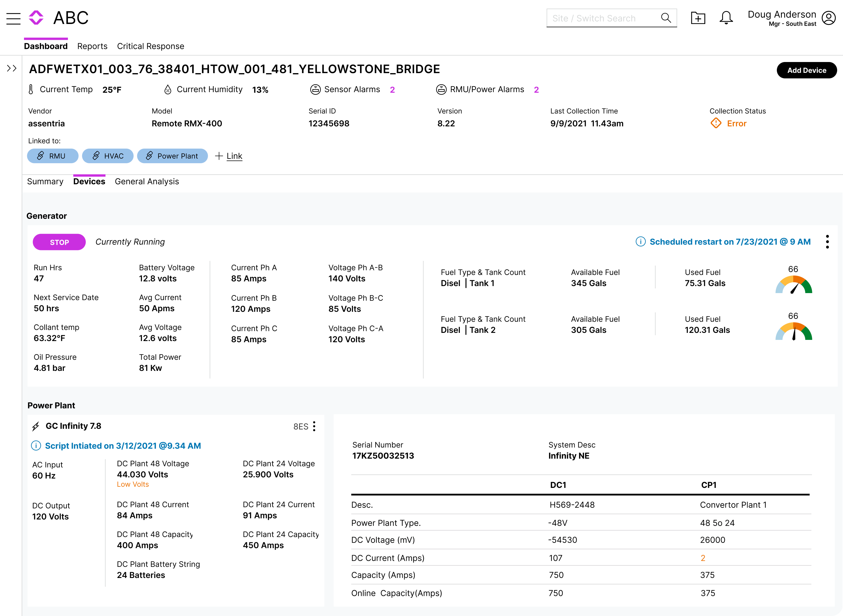
Task: Click the Scheduled restart on 7/23/2021 text
Action: (x=730, y=242)
